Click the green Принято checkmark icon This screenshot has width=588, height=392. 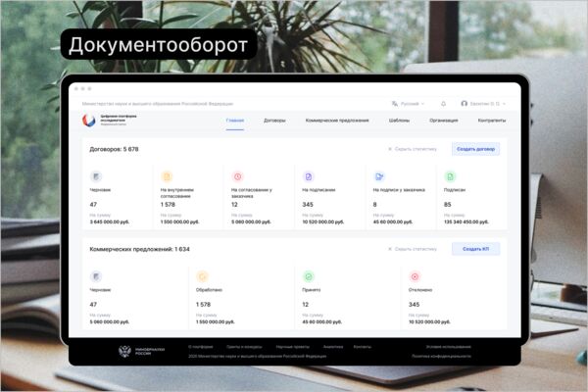pos(309,276)
